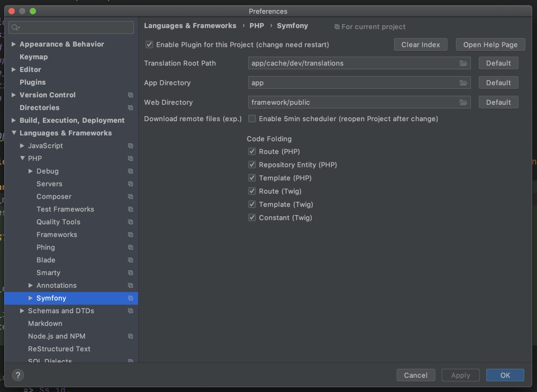Click the For current project icon
This screenshot has width=537, height=392.
tap(336, 27)
